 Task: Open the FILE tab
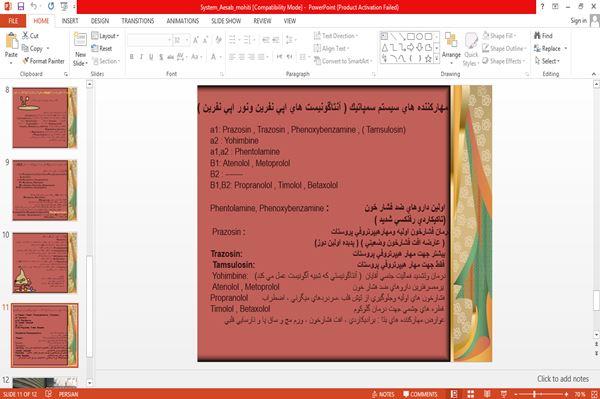(x=13, y=21)
